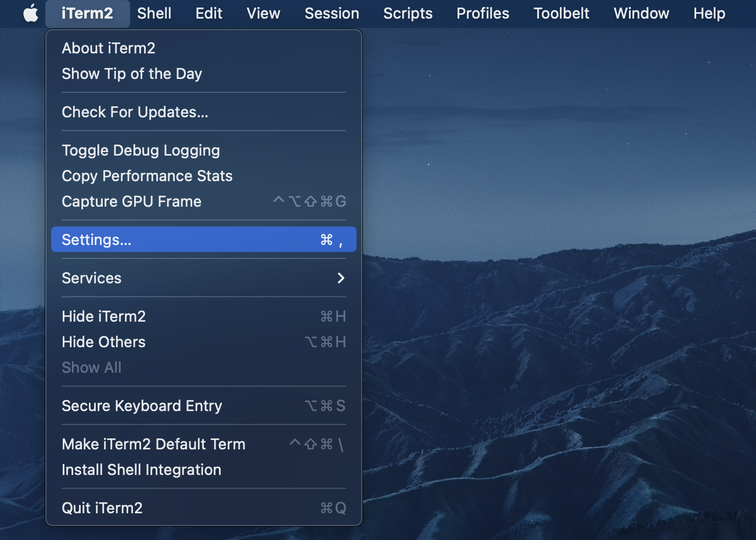Quit iTerm2
This screenshot has height=540, width=756.
coord(102,507)
